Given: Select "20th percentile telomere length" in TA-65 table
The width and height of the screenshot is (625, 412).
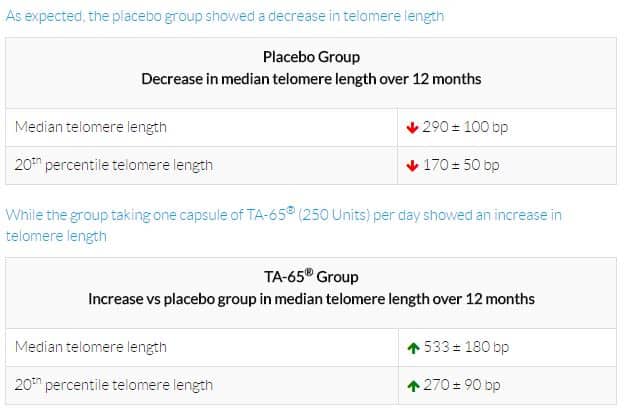Looking at the screenshot, I should [x=114, y=385].
